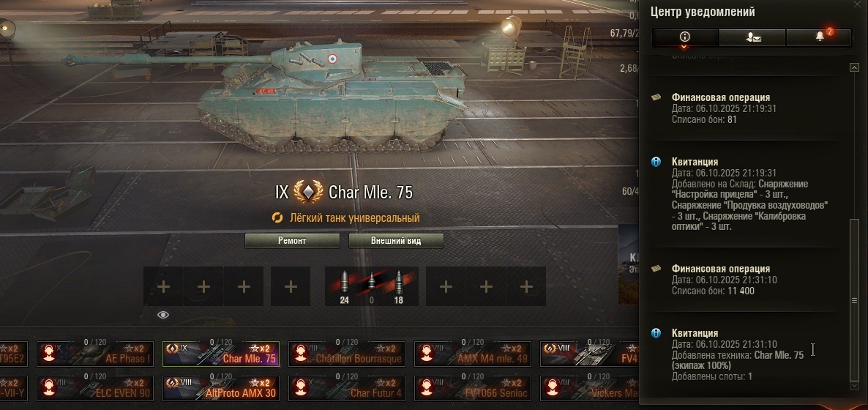Image resolution: width=868 pixels, height=410 pixels.
Task: Switch to the invitations tab with envelope icon
Action: click(752, 37)
